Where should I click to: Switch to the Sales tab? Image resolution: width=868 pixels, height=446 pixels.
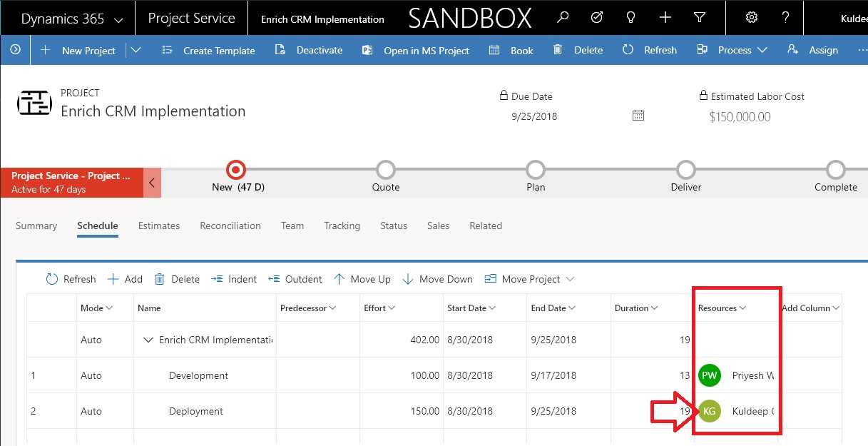pyautogui.click(x=439, y=225)
